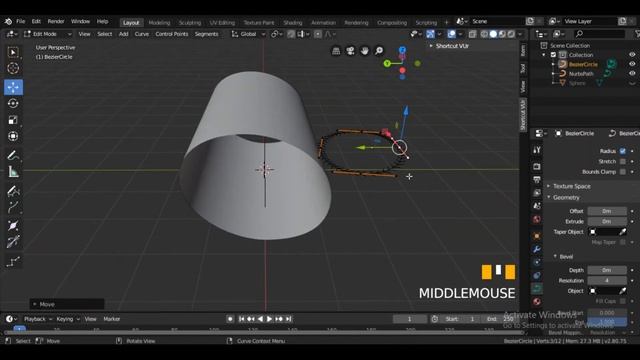Click the Z axis on navigation gizmo
640x360 pixels.
[x=402, y=50]
